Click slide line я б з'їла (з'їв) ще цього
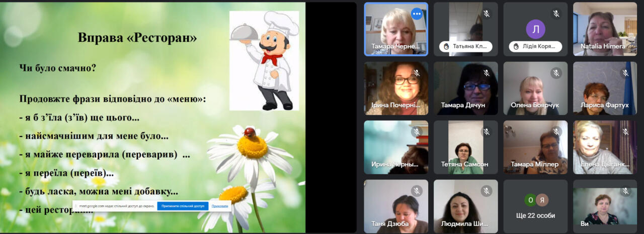The width and height of the screenshot is (644, 234). pos(79,118)
